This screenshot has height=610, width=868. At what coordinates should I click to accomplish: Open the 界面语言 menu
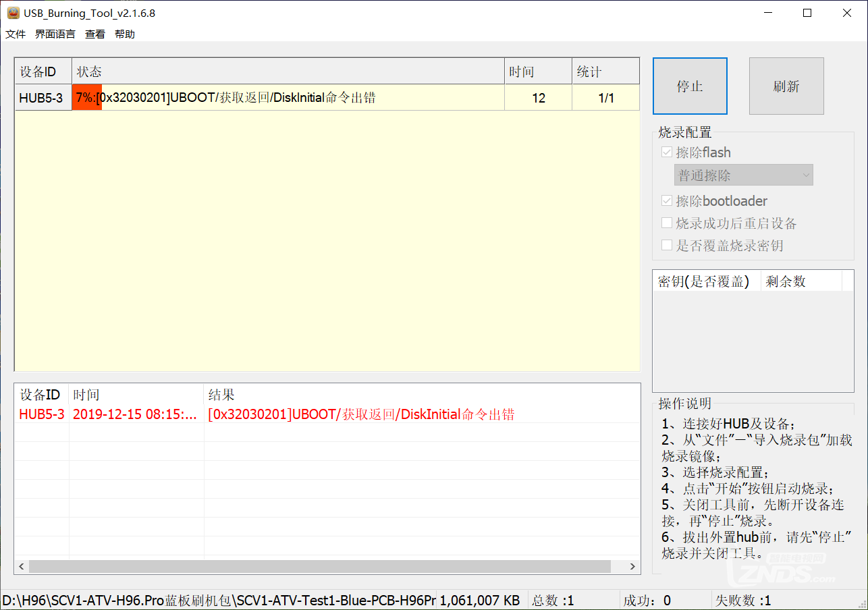pyautogui.click(x=55, y=34)
